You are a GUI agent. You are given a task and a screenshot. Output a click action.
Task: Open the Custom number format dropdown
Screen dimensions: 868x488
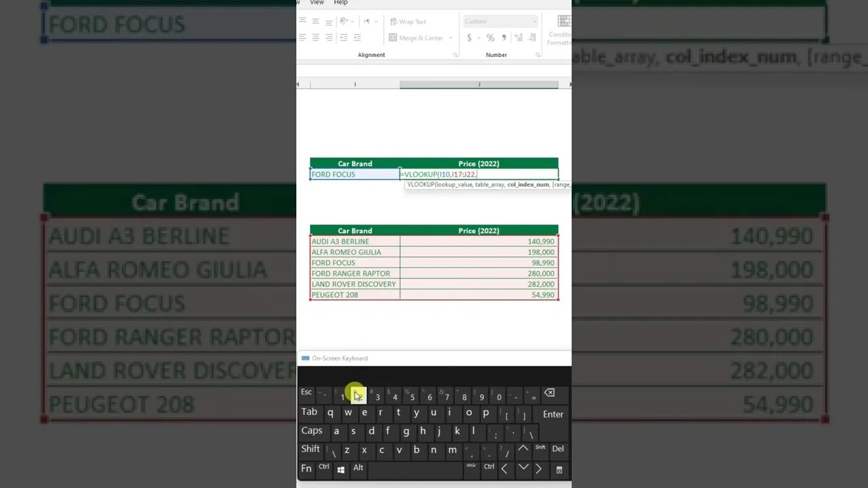pyautogui.click(x=501, y=22)
